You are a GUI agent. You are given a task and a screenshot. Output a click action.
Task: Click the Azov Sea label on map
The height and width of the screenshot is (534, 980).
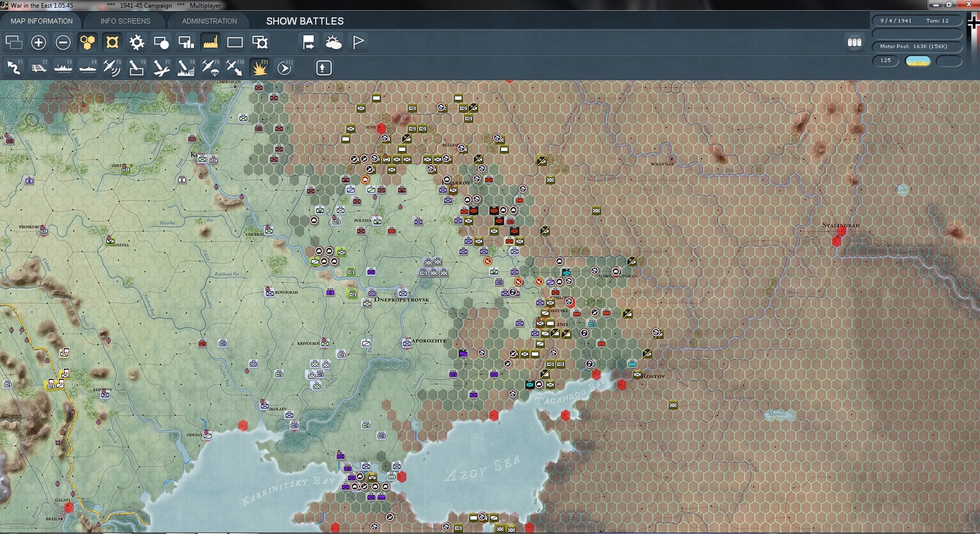pos(483,469)
